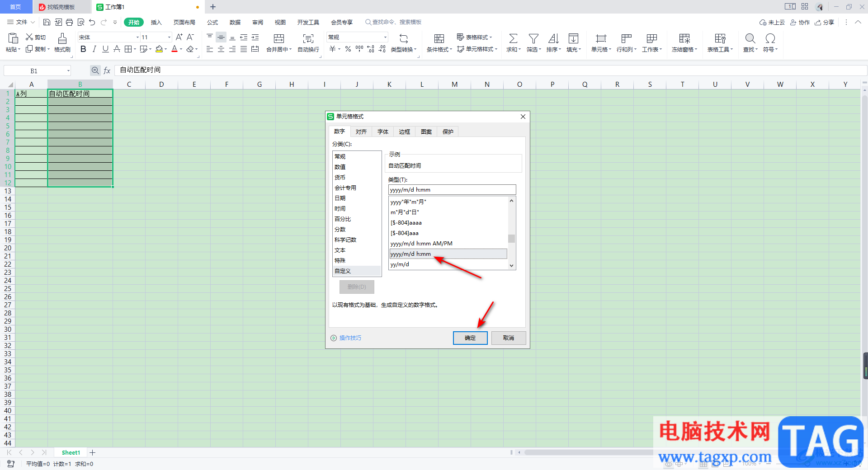Click the Wrap Text icon

[x=308, y=38]
